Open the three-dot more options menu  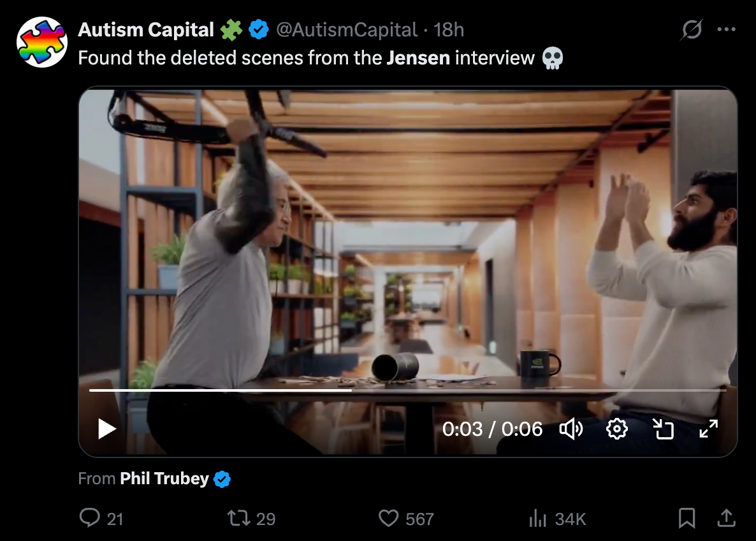[x=727, y=29]
